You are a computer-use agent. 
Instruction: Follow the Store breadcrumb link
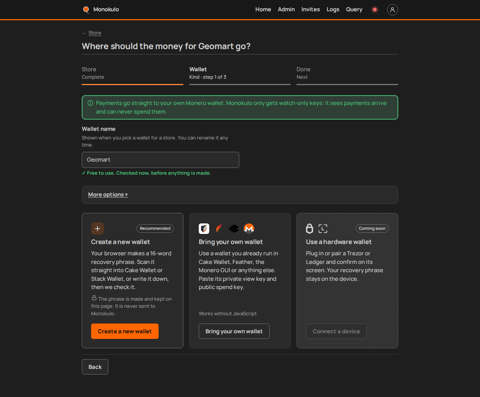[95, 33]
